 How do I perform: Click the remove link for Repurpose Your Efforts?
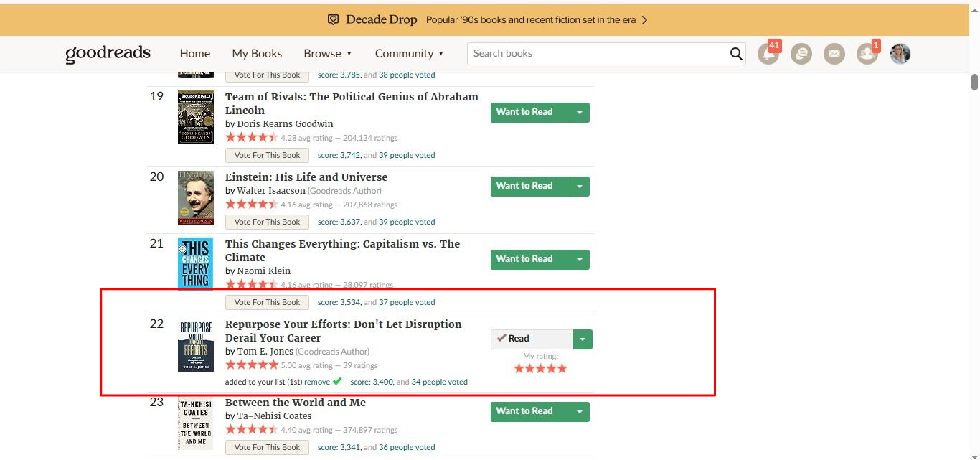317,382
